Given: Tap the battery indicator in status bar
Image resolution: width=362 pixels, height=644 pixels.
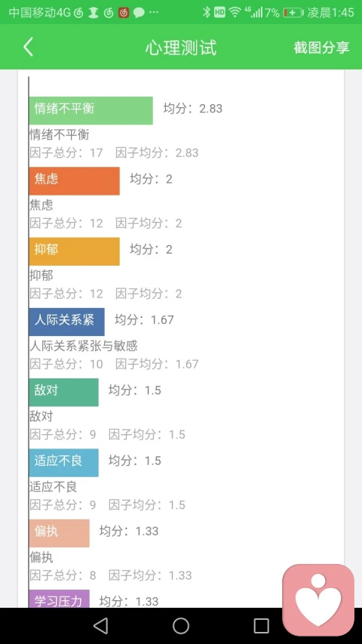Looking at the screenshot, I should (x=293, y=12).
